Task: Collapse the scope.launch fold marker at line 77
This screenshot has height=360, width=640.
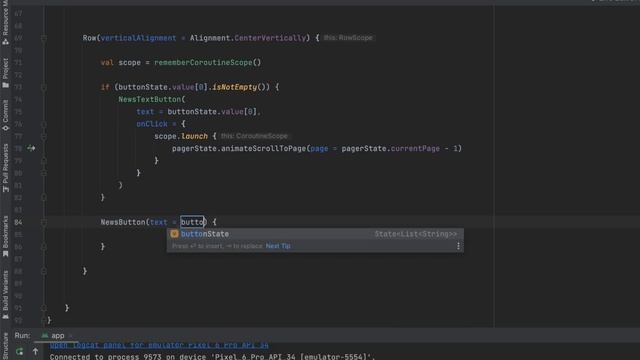Action: coord(44,136)
